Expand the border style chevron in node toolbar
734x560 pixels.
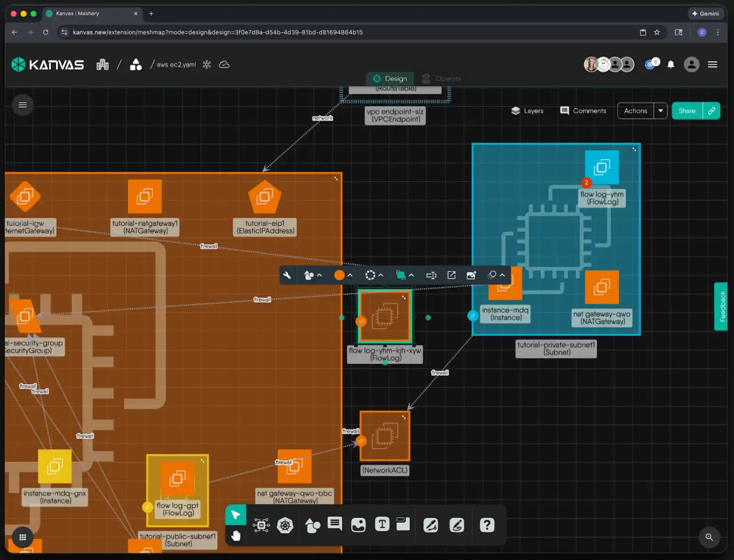381,275
